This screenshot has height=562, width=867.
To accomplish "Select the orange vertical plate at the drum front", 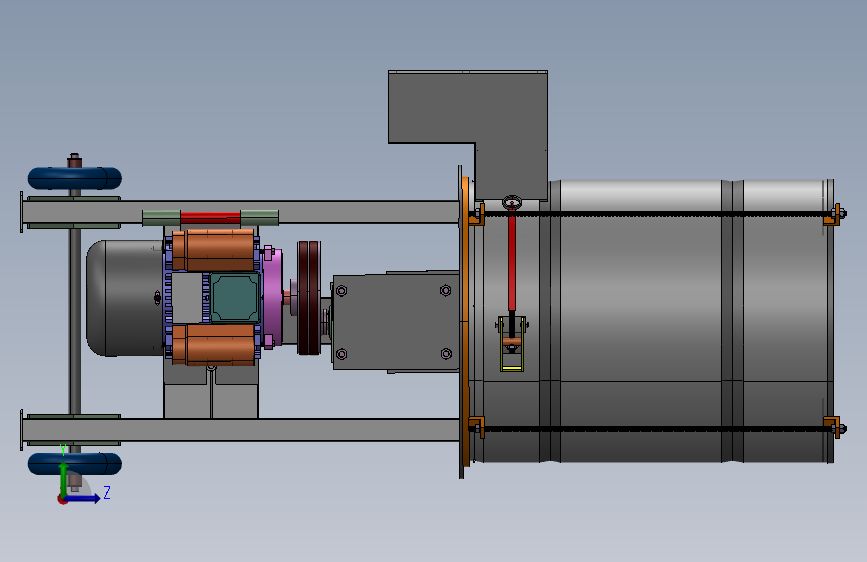I will (x=465, y=321).
